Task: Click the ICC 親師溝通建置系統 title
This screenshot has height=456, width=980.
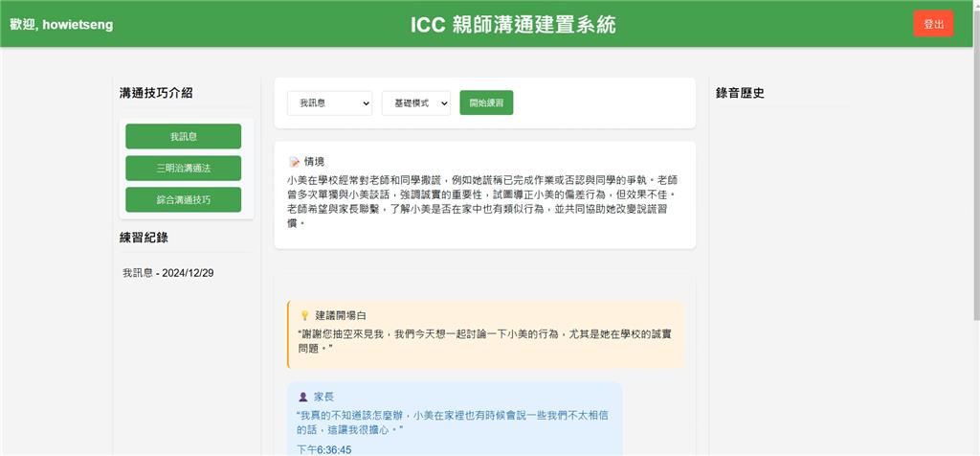Action: (513, 25)
